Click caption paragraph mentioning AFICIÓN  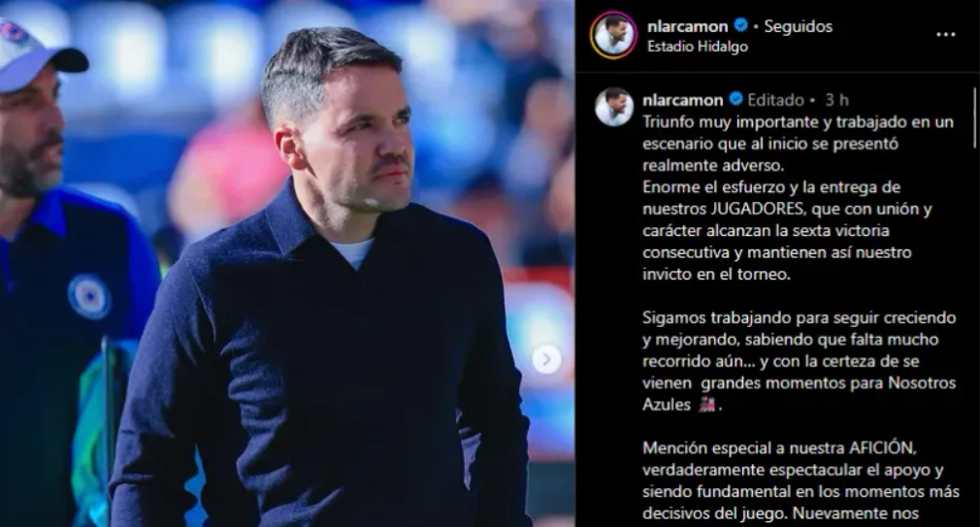point(800,480)
